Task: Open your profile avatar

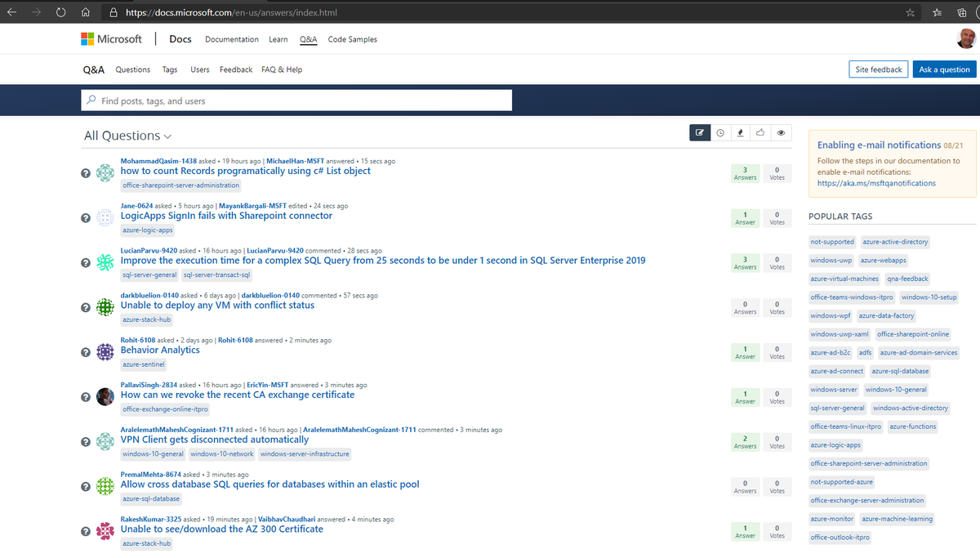Action: (x=966, y=38)
